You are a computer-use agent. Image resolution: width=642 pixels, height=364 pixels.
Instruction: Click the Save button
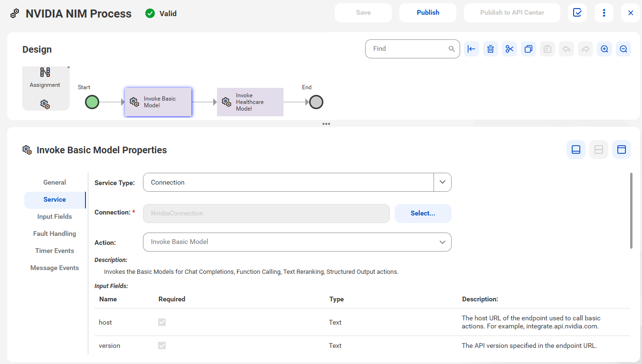click(363, 13)
